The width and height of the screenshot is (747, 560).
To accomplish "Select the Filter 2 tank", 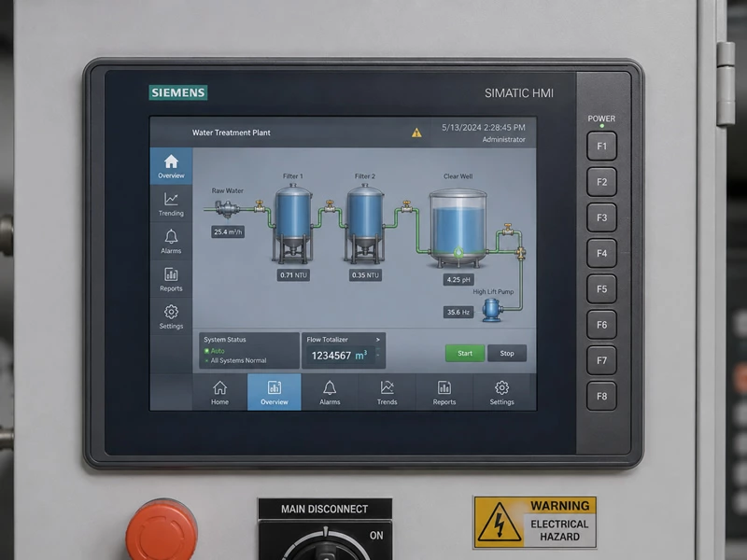I will (365, 224).
